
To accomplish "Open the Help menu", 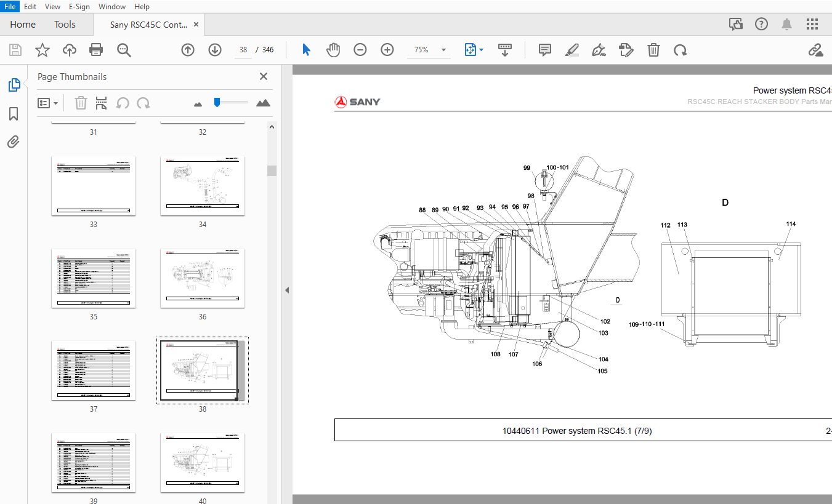I will [142, 6].
